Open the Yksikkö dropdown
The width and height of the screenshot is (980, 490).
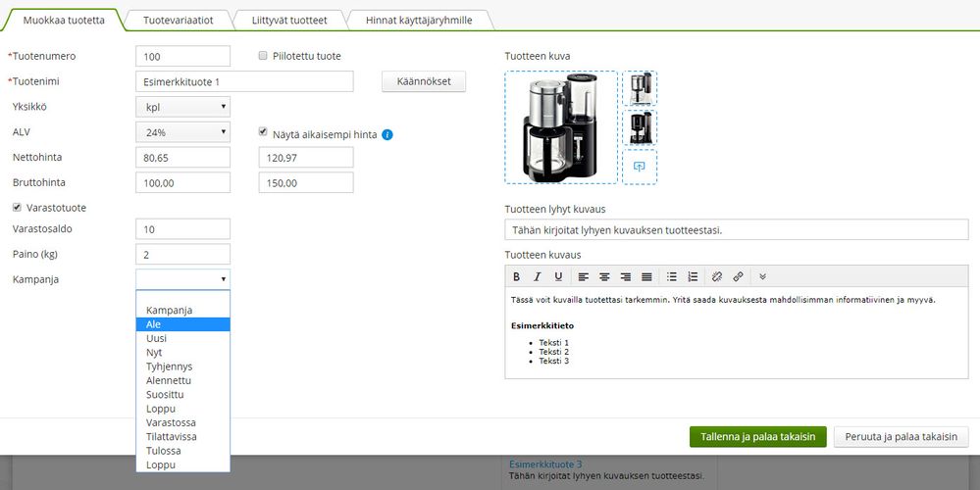point(183,107)
